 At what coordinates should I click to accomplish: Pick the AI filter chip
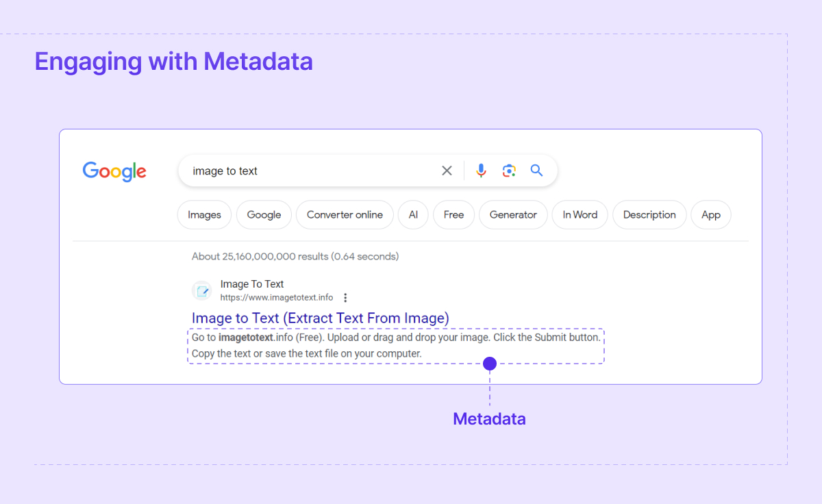click(413, 214)
